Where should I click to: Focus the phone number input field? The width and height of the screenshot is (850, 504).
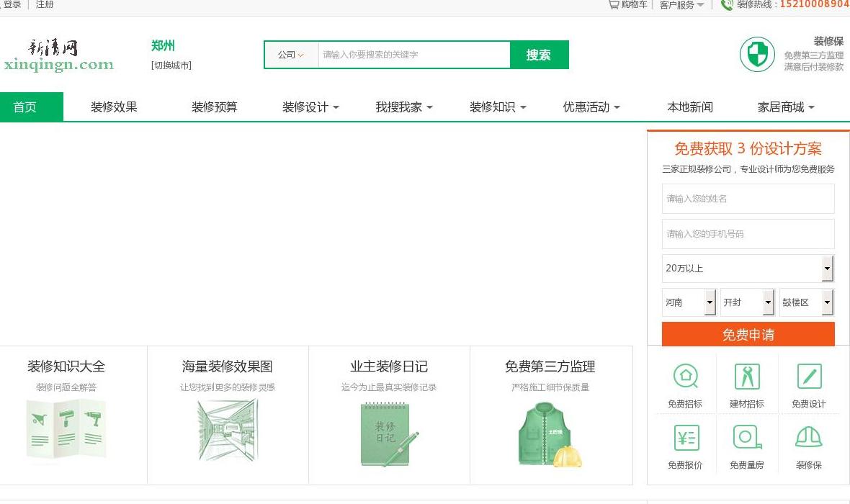point(748,234)
